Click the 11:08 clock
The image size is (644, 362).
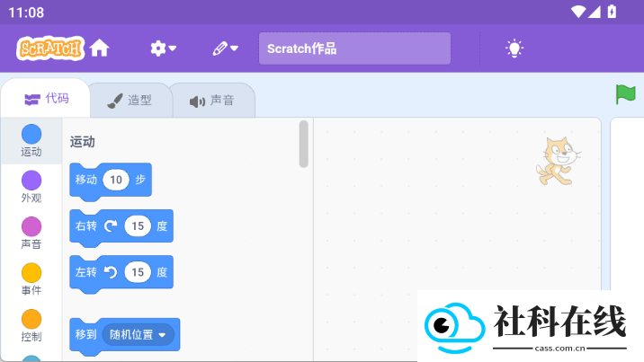(26, 13)
